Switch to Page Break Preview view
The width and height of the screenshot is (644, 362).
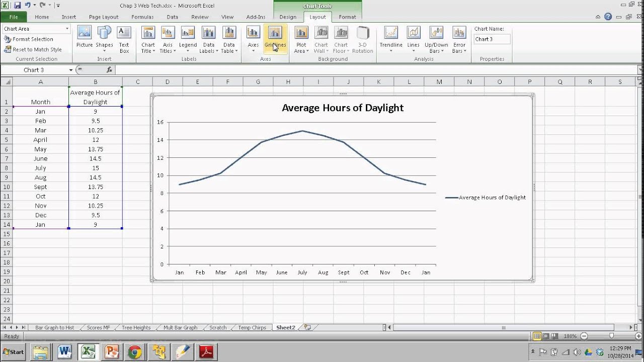click(555, 336)
